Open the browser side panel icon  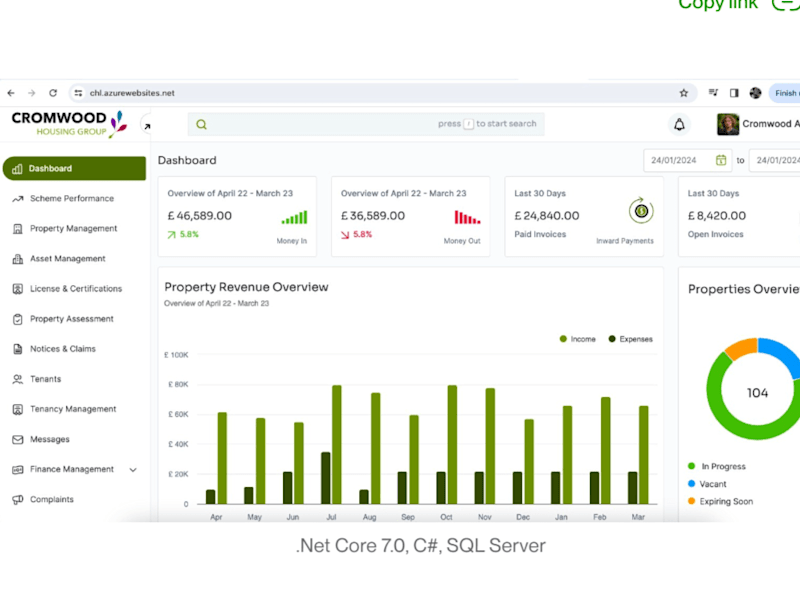click(734, 93)
